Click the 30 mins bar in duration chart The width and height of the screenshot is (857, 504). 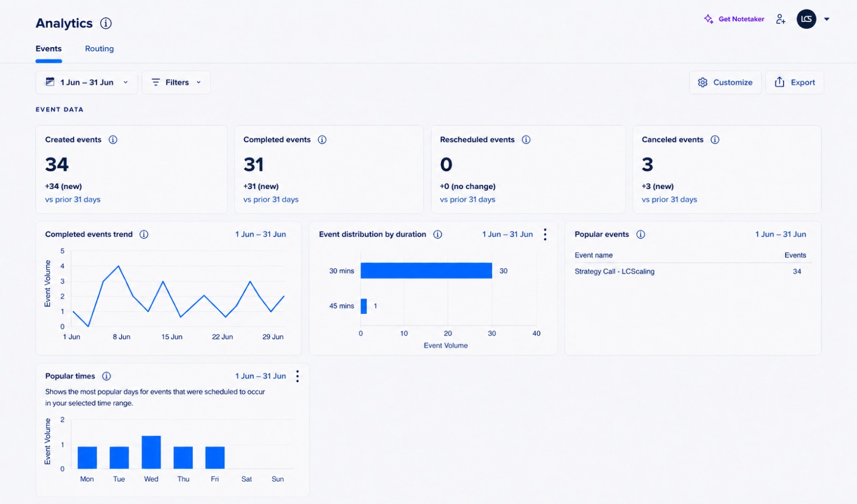[x=426, y=270]
